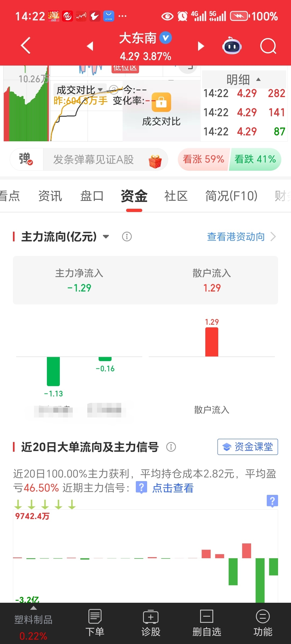Screen dimensions: 291x644
Task: Vote 看跌 41% bearish option
Action: pyautogui.click(x=255, y=159)
